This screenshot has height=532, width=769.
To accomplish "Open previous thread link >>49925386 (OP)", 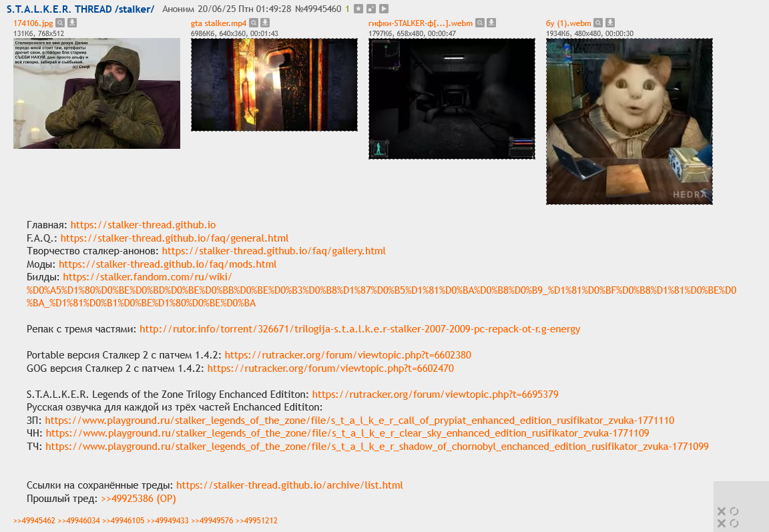I will (x=138, y=499).
